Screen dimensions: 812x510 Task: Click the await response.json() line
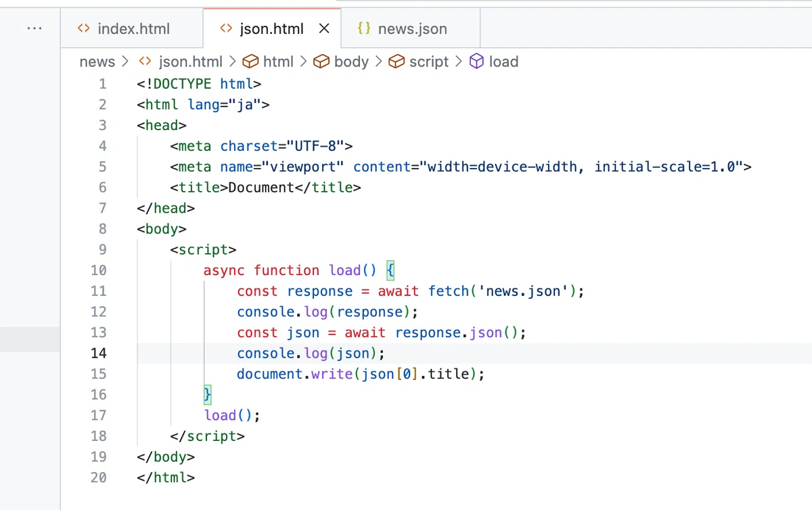[381, 333]
